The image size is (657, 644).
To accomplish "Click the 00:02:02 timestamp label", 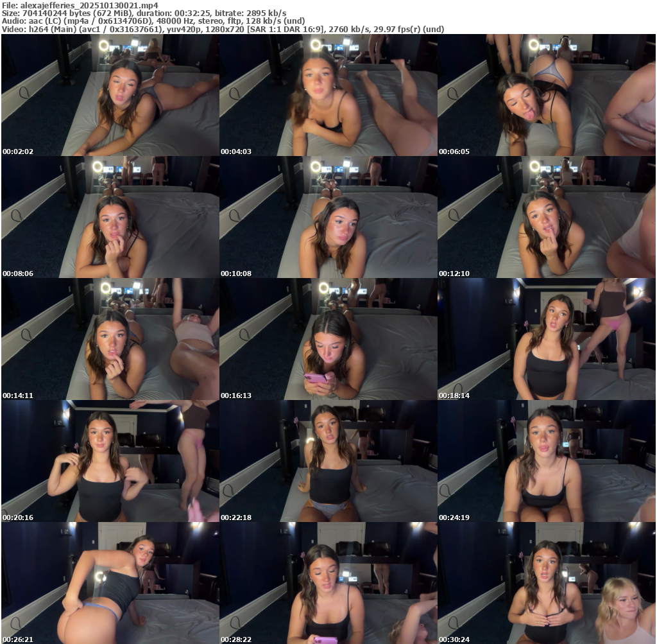I will 18,152.
